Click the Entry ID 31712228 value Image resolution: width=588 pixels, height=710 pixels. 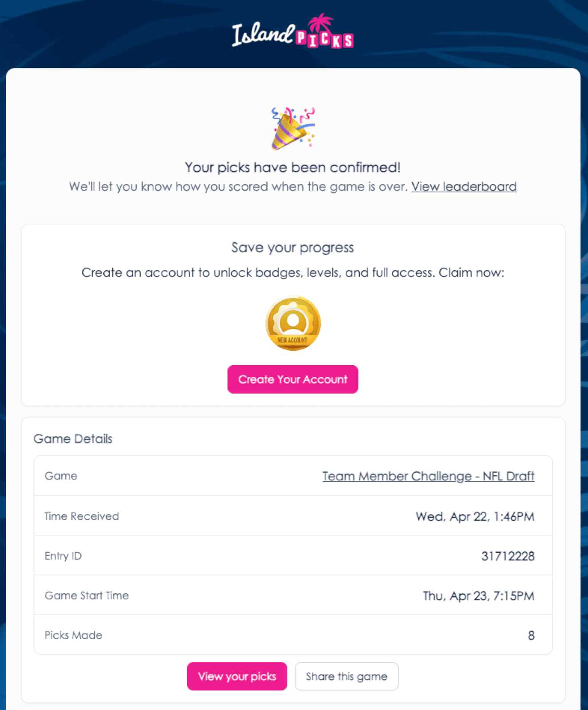click(x=508, y=556)
